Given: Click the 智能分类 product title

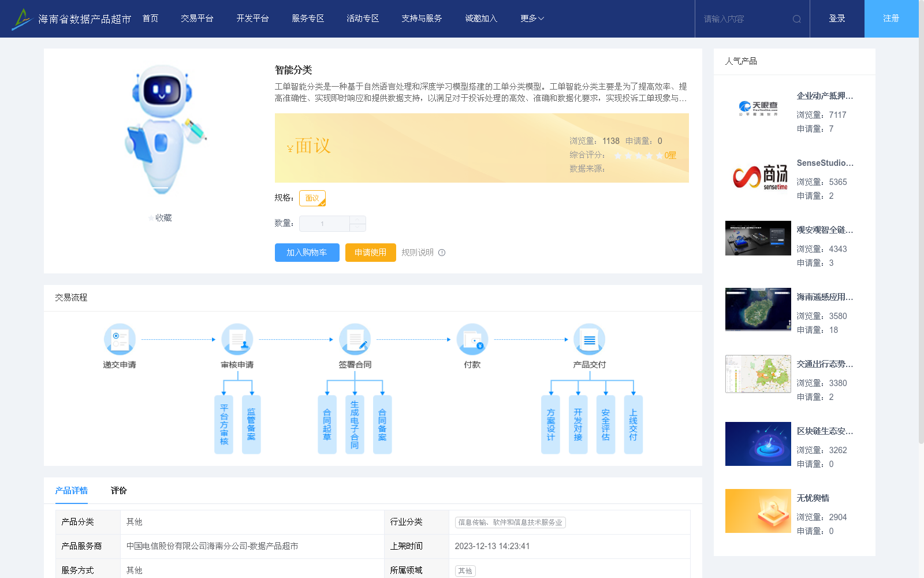Looking at the screenshot, I should click(293, 70).
